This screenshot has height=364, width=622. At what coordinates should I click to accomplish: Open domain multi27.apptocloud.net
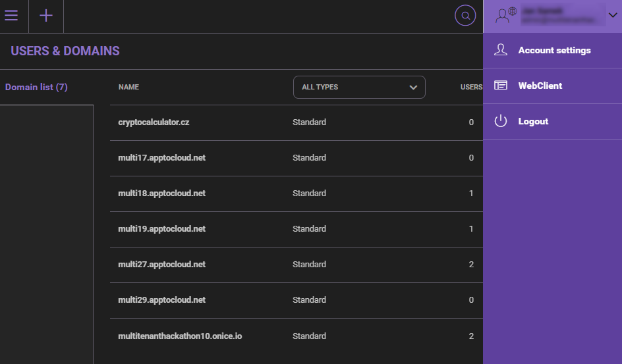161,264
